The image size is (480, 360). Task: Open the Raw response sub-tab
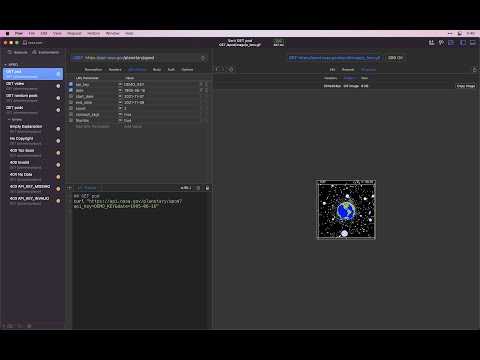(364, 78)
